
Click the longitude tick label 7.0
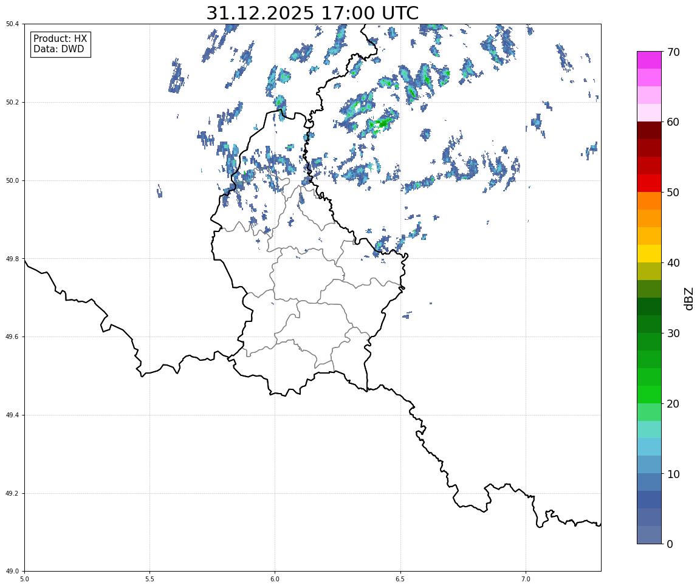pos(526,579)
